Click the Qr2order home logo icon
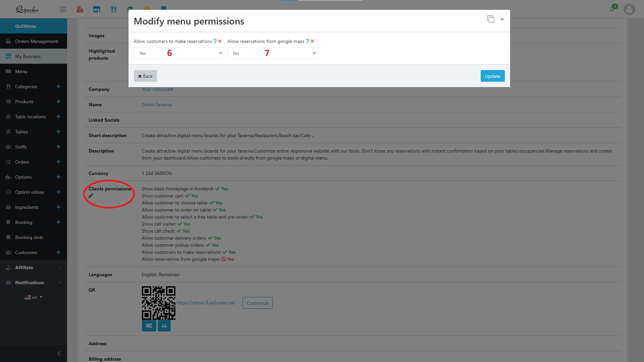Image resolution: width=644 pixels, height=362 pixels. (x=27, y=9)
